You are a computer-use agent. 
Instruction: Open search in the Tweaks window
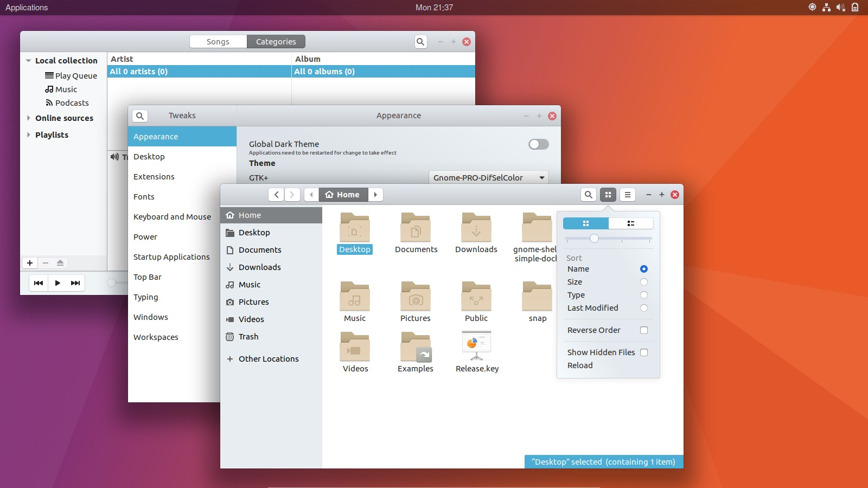tap(140, 115)
